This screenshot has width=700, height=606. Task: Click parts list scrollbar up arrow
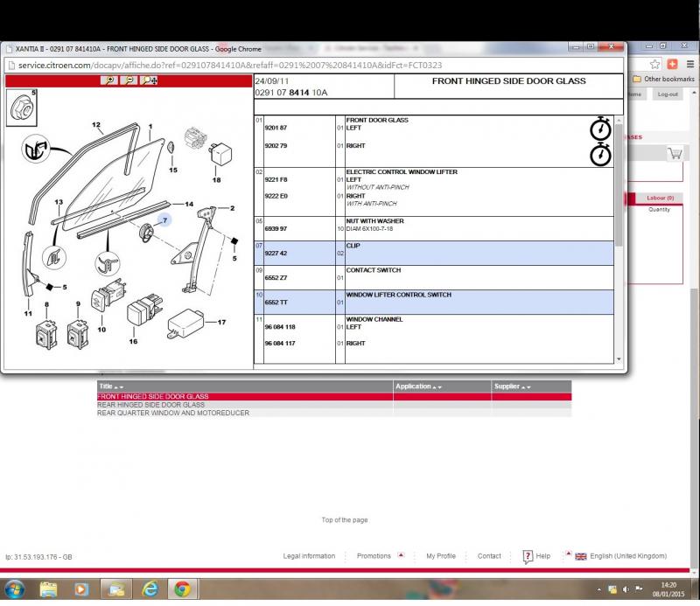619,121
